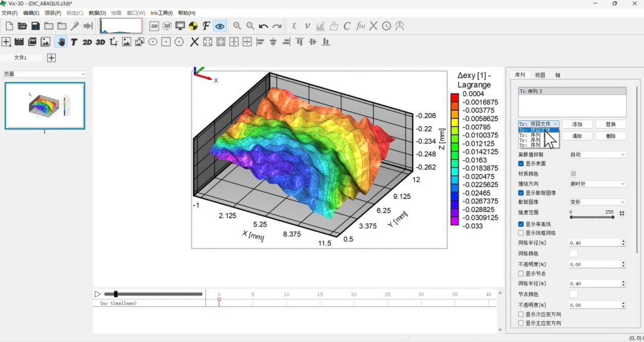Open the 离群值抑制 dropdown set to 自动
The width and height of the screenshot is (644, 342).
pyautogui.click(x=597, y=154)
